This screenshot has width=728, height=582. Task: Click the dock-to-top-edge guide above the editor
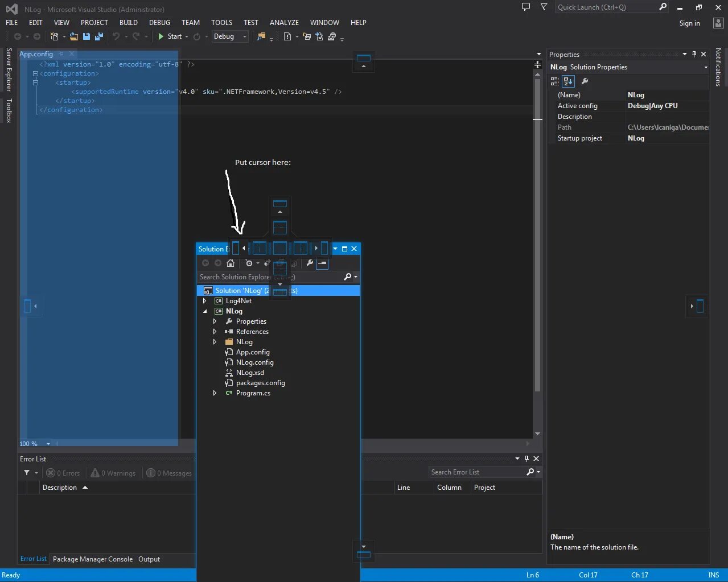point(364,61)
